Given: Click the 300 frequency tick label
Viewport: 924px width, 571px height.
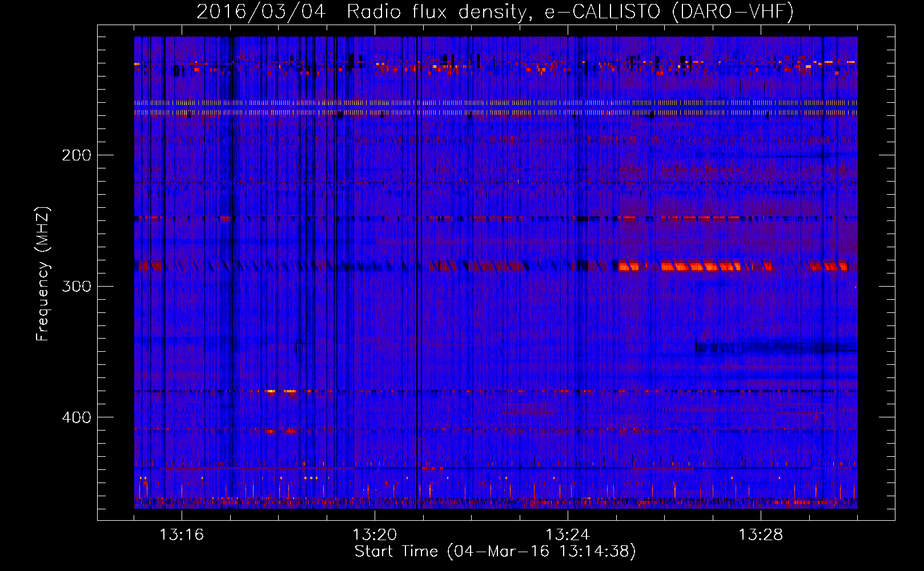Looking at the screenshot, I should coord(77,286).
